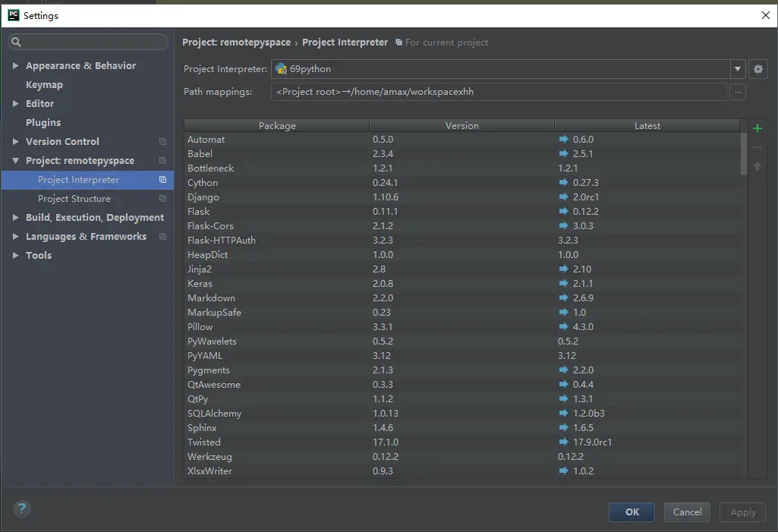Click the update arrow for XlsxWriter

(x=563, y=471)
